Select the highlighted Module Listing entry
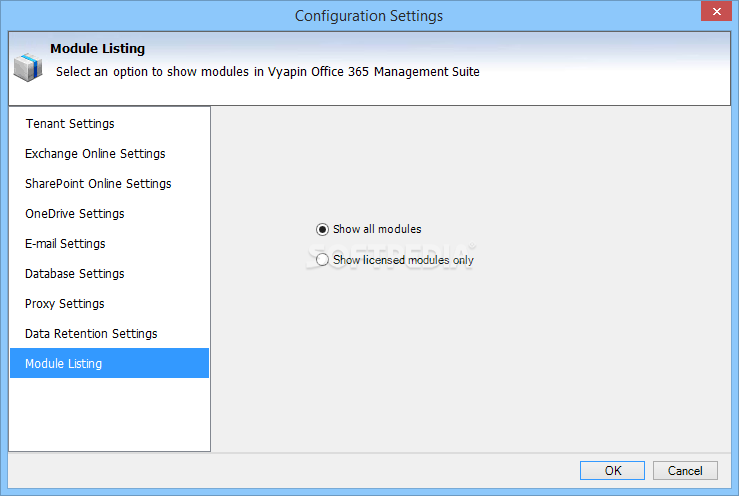This screenshot has height=496, width=739. [109, 364]
